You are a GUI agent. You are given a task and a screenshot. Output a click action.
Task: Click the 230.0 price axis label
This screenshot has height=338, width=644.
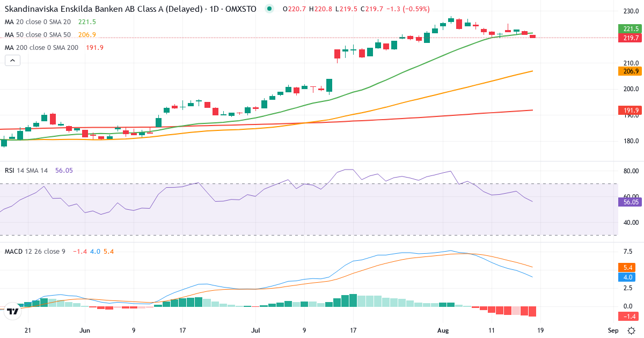[630, 11]
